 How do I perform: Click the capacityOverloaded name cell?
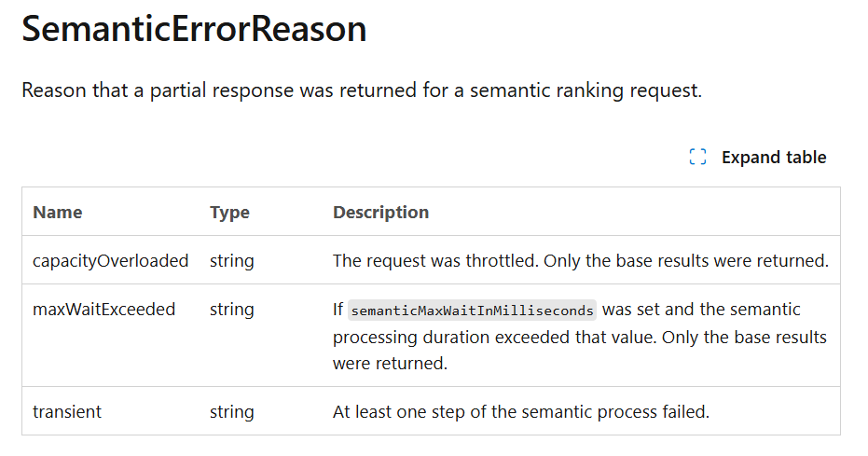(x=111, y=261)
